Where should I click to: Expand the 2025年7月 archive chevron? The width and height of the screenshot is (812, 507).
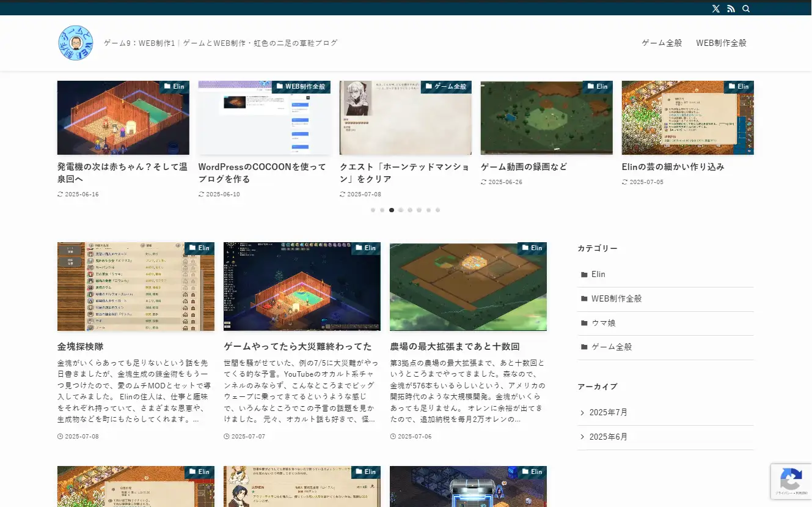point(582,413)
